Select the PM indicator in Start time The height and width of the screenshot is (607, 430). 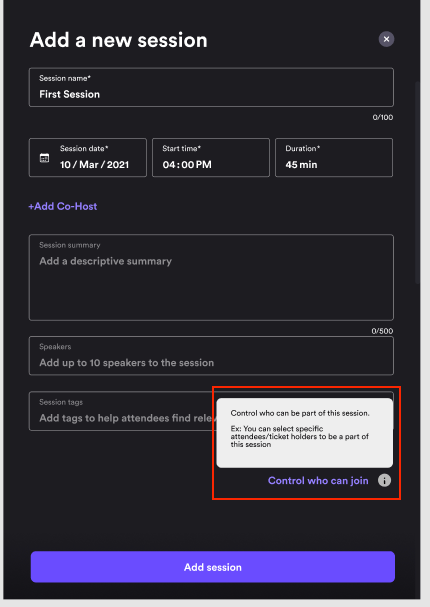point(204,165)
